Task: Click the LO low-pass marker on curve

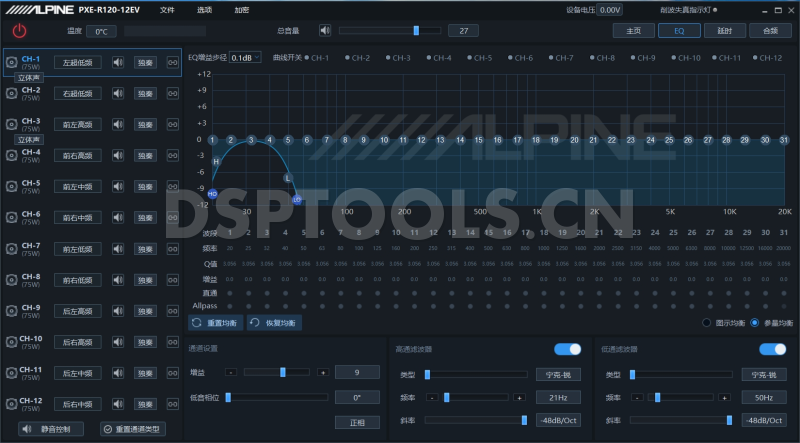Action: click(x=297, y=200)
